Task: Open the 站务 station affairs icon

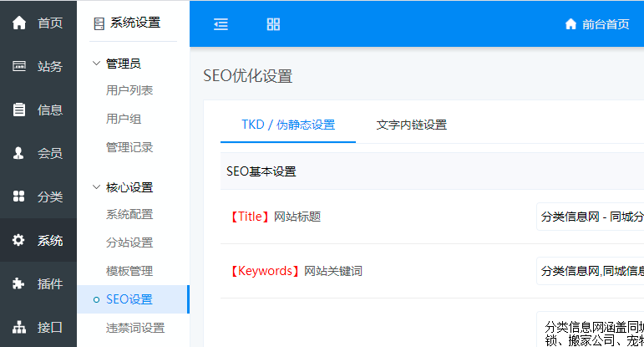Action: pyautogui.click(x=18, y=67)
